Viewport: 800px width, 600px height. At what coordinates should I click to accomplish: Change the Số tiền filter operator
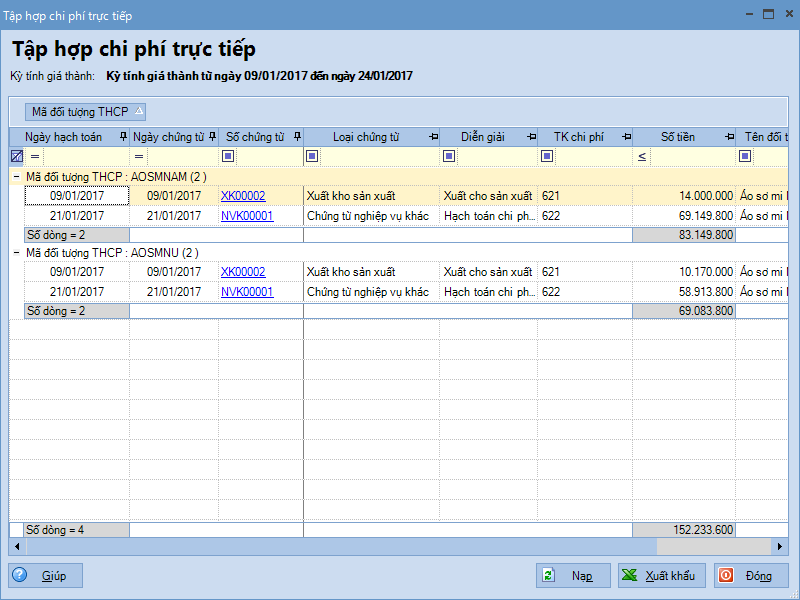[x=642, y=156]
